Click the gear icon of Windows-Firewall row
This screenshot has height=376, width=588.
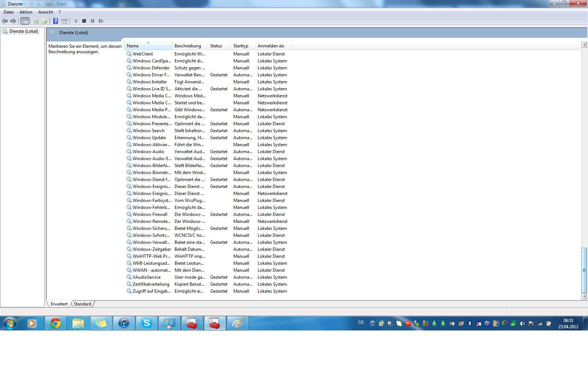coord(129,214)
